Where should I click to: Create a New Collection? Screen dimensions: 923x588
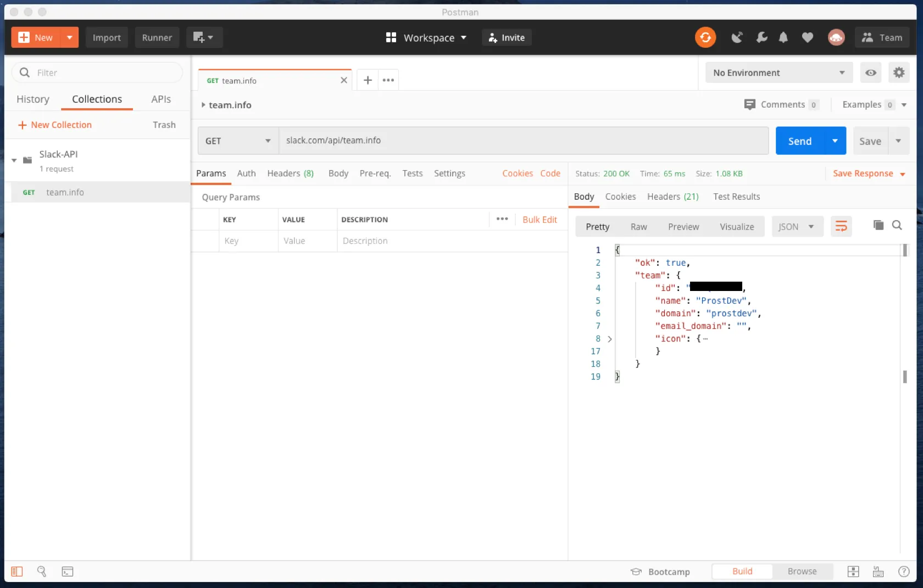pyautogui.click(x=55, y=125)
